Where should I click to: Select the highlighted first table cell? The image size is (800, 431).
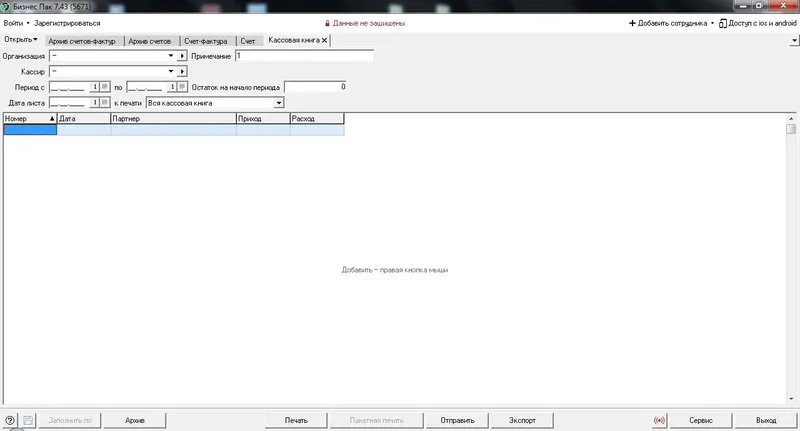click(30, 130)
